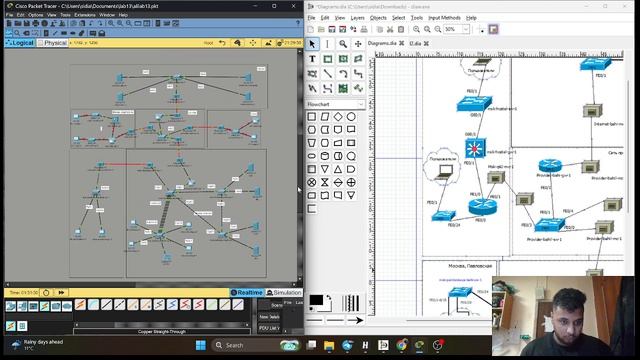640x360 pixels.
Task: Open the Layers menu in Dia
Action: click(x=357, y=18)
